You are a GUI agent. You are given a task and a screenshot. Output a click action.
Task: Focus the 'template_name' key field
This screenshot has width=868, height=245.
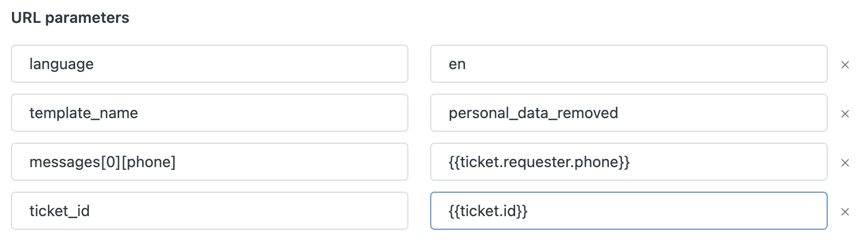click(x=210, y=113)
